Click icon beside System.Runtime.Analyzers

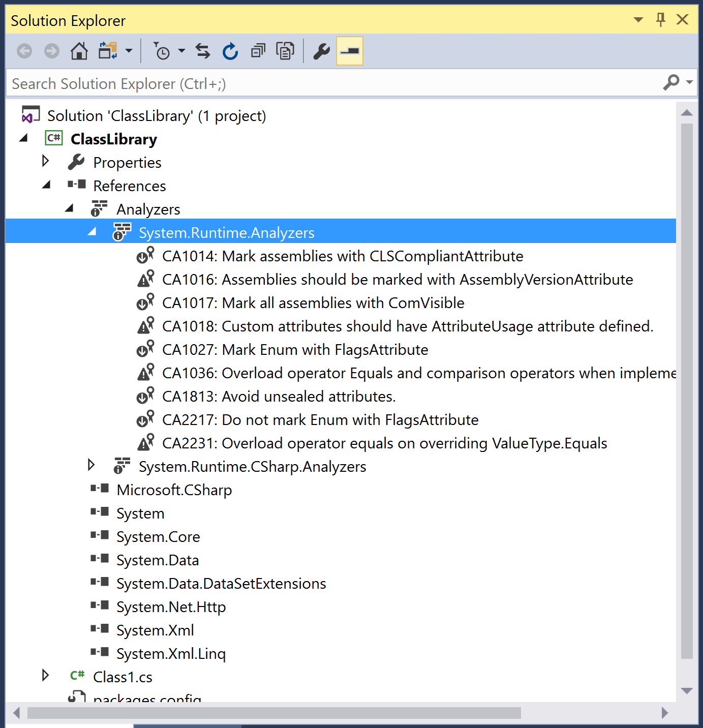click(121, 232)
